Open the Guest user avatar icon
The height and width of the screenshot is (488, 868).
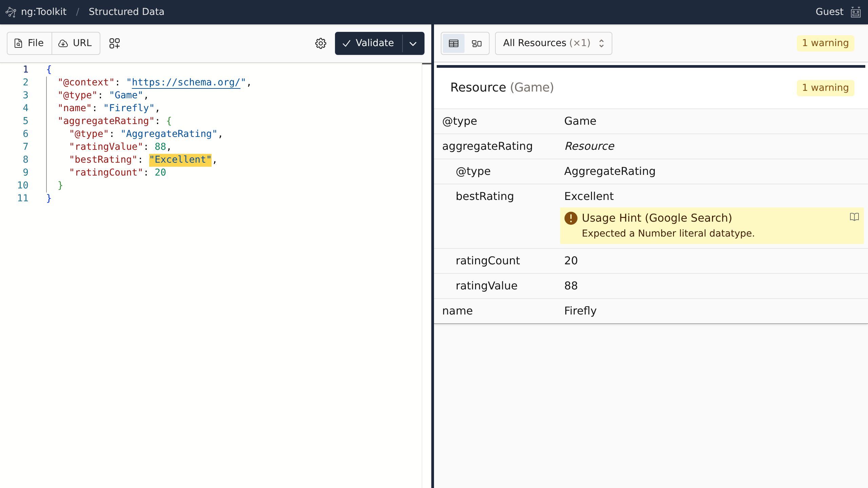pyautogui.click(x=855, y=12)
